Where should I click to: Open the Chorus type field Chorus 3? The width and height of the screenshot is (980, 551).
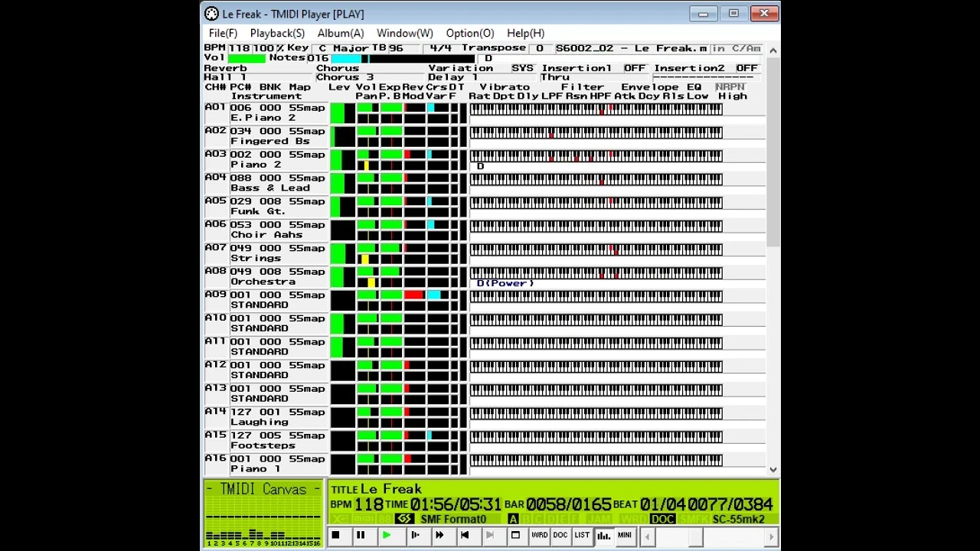(371, 77)
